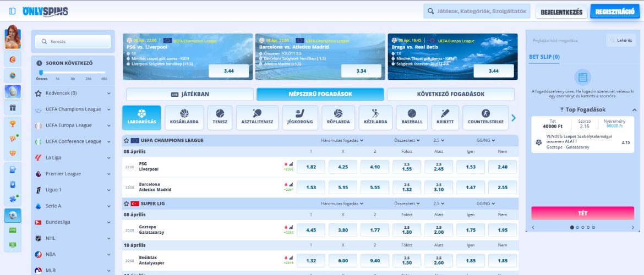Select the Krikett sport tile
The height and width of the screenshot is (275, 644).
click(x=445, y=117)
